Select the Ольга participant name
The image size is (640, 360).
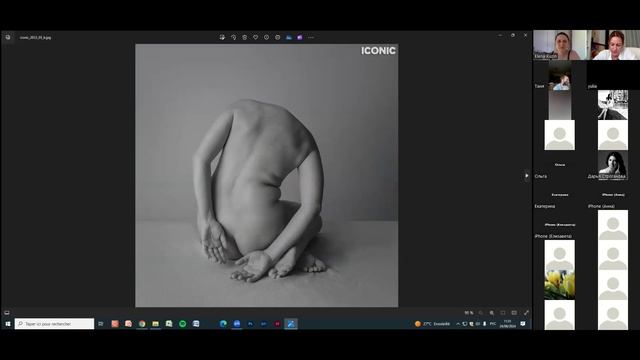coord(541,176)
